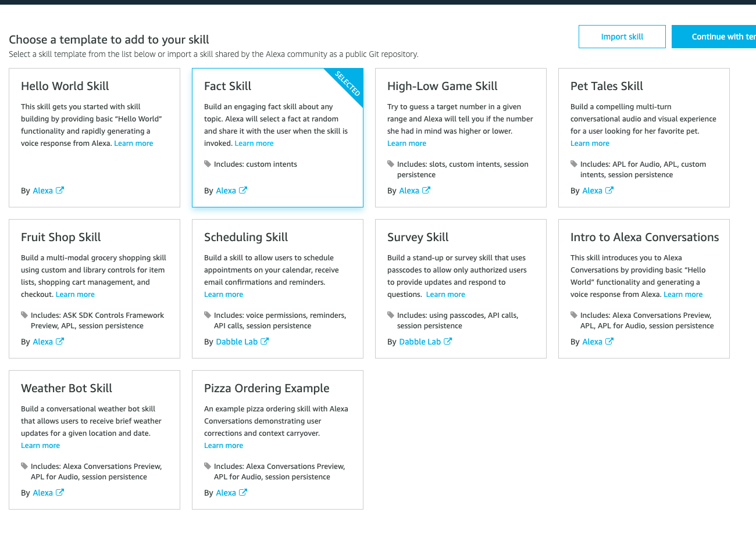The image size is (756, 552).
Task: Click external-link icon beside Dabble Lab in Survey Skill
Action: coord(448,341)
